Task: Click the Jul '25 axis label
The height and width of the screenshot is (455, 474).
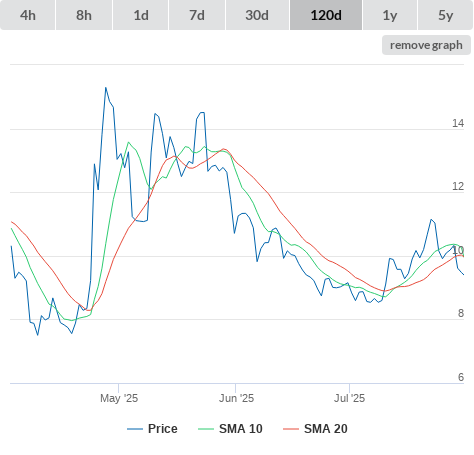Action: pyautogui.click(x=350, y=398)
